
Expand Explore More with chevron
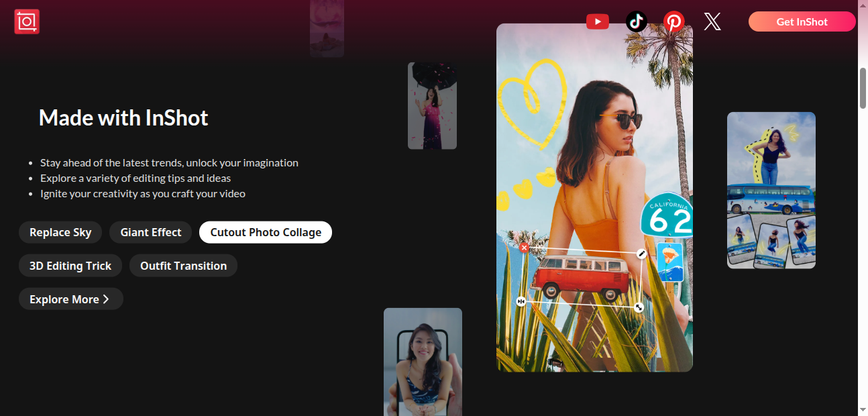click(x=70, y=299)
